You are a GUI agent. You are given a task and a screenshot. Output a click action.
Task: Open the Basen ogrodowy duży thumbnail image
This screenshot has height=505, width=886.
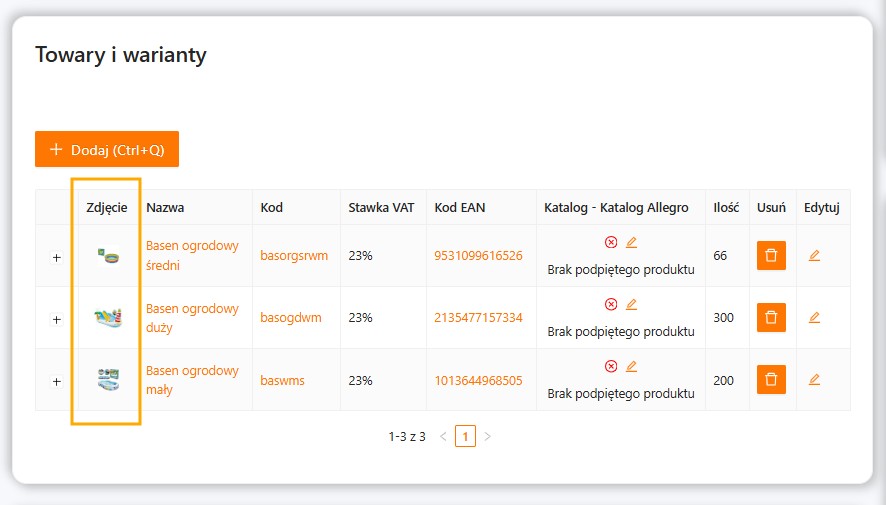click(107, 318)
